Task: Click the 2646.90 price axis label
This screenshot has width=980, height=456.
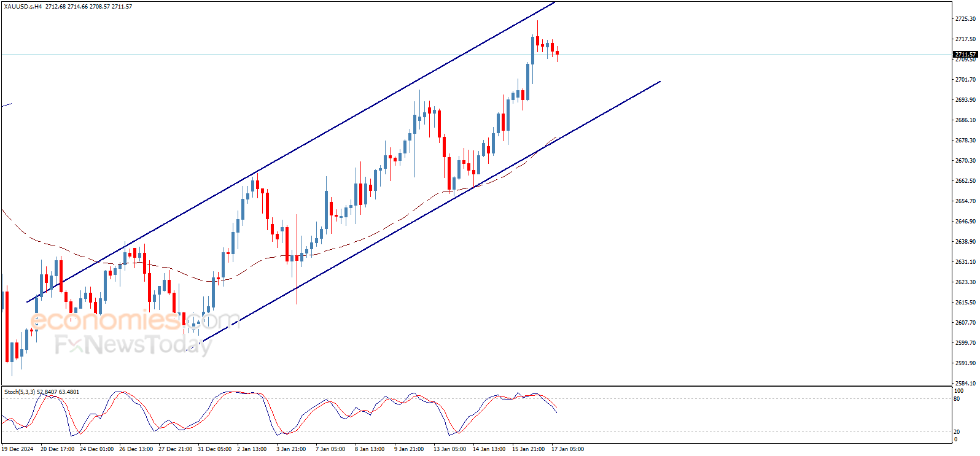Action: [965, 222]
